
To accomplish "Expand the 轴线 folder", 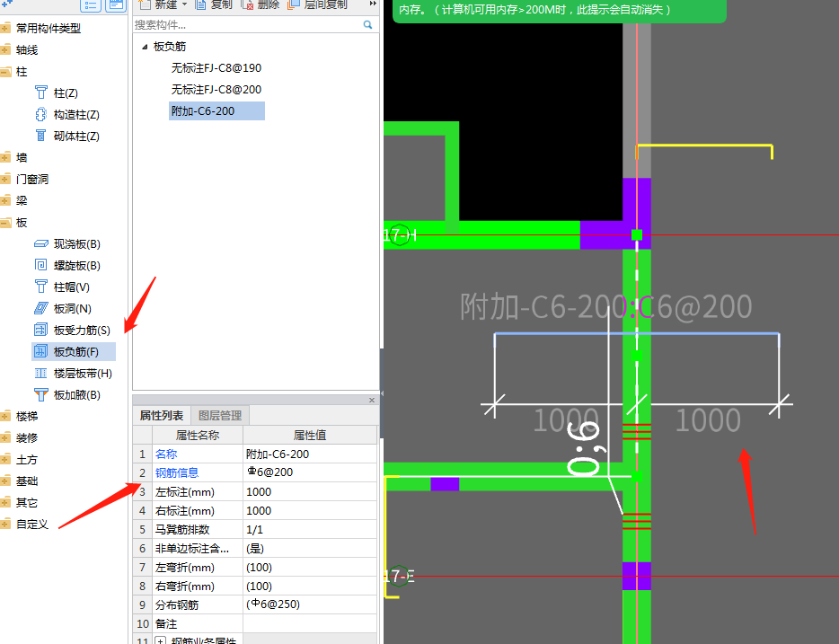I will pyautogui.click(x=5, y=49).
